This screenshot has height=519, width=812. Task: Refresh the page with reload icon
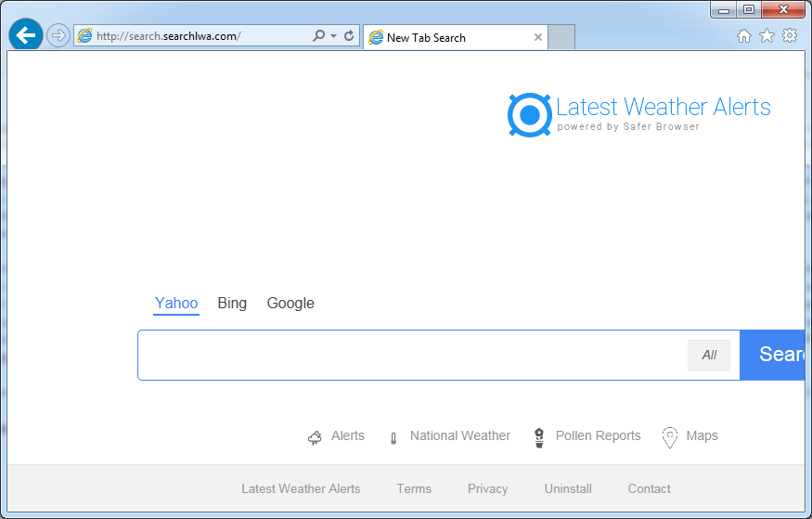point(349,35)
